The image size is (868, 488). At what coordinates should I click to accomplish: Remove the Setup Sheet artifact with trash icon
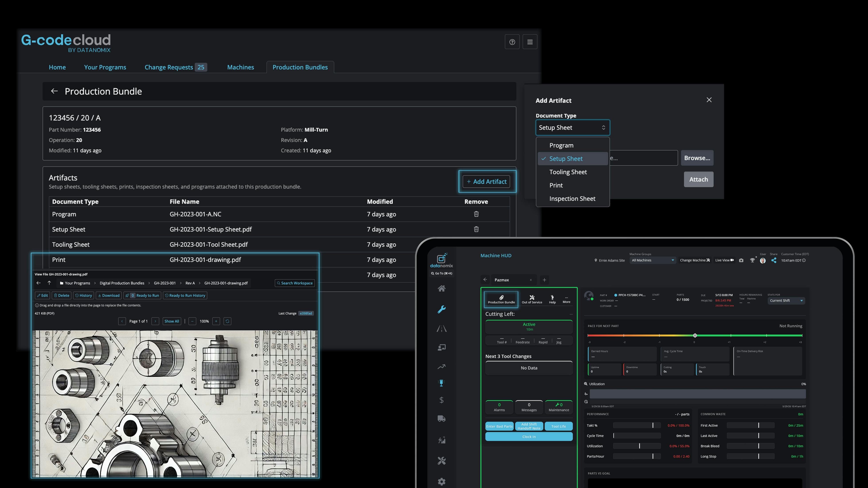coord(476,229)
